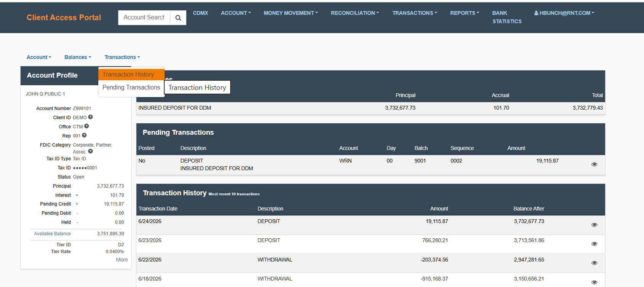Screen dimensions: 644x287
Task: View details of pending deposit 19,115.87
Action: [594, 164]
